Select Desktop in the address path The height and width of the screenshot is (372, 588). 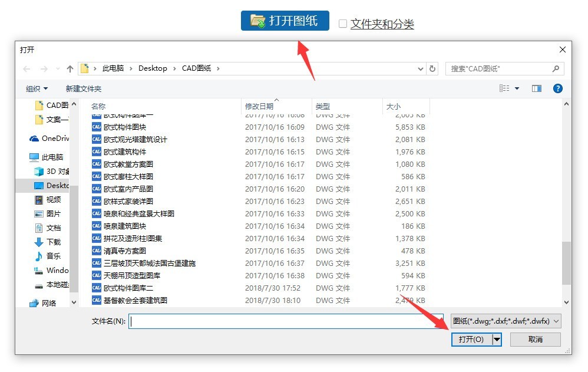click(153, 68)
